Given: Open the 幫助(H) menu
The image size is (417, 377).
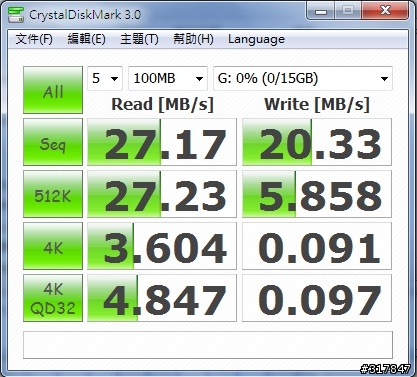Looking at the screenshot, I should tap(193, 39).
